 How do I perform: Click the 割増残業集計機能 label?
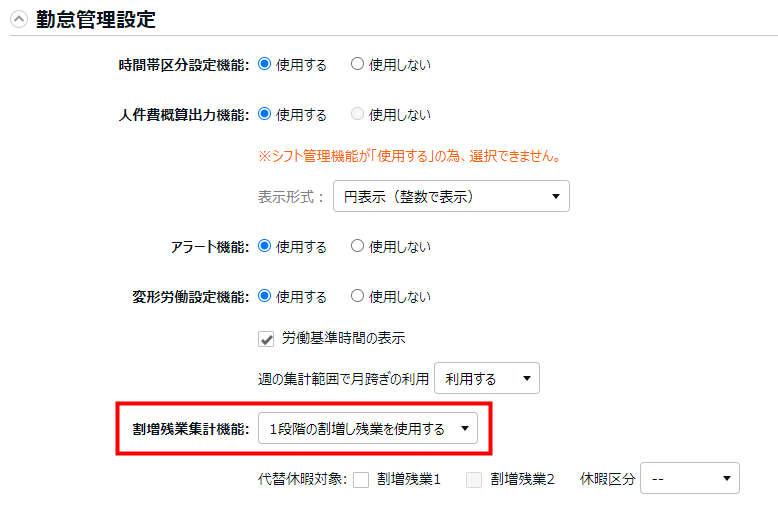point(190,429)
